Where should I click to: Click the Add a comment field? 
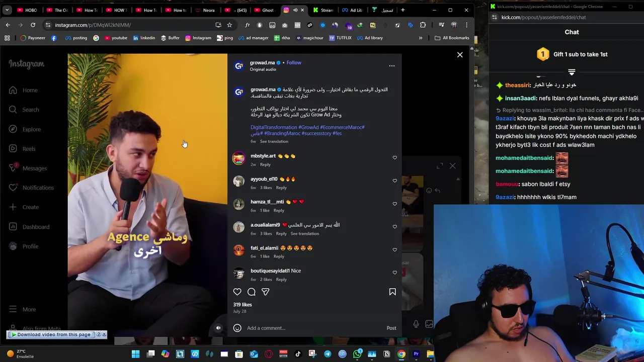[314, 328]
